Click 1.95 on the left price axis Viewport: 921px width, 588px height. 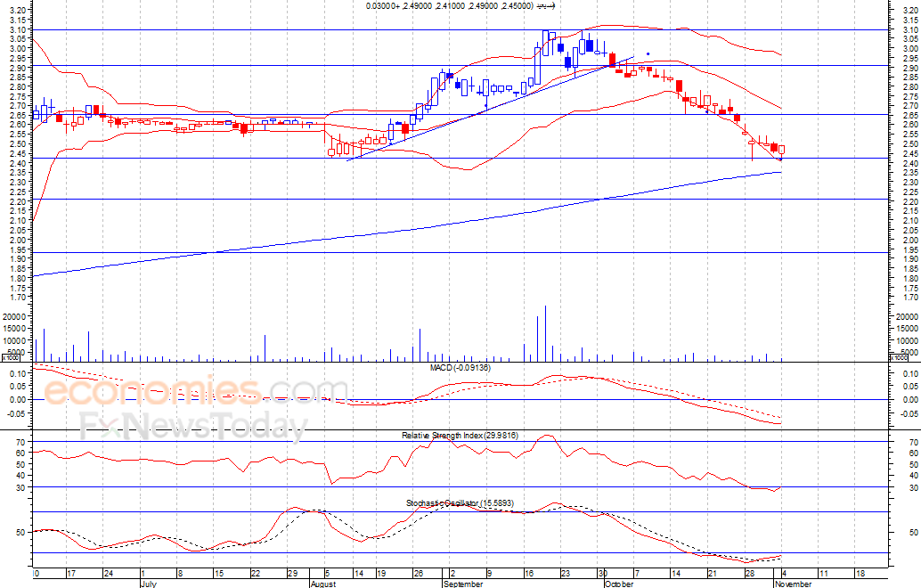pyautogui.click(x=18, y=249)
